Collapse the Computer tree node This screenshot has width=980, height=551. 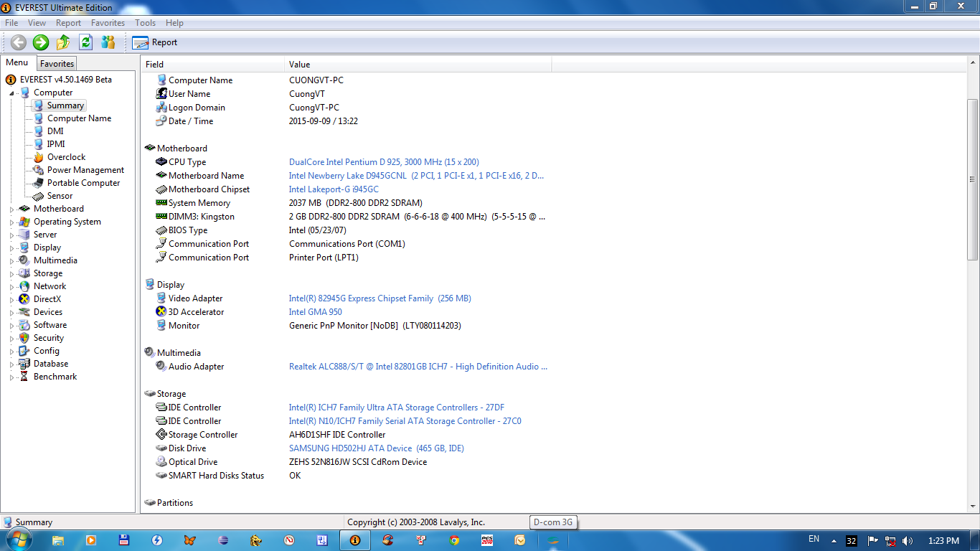click(13, 93)
